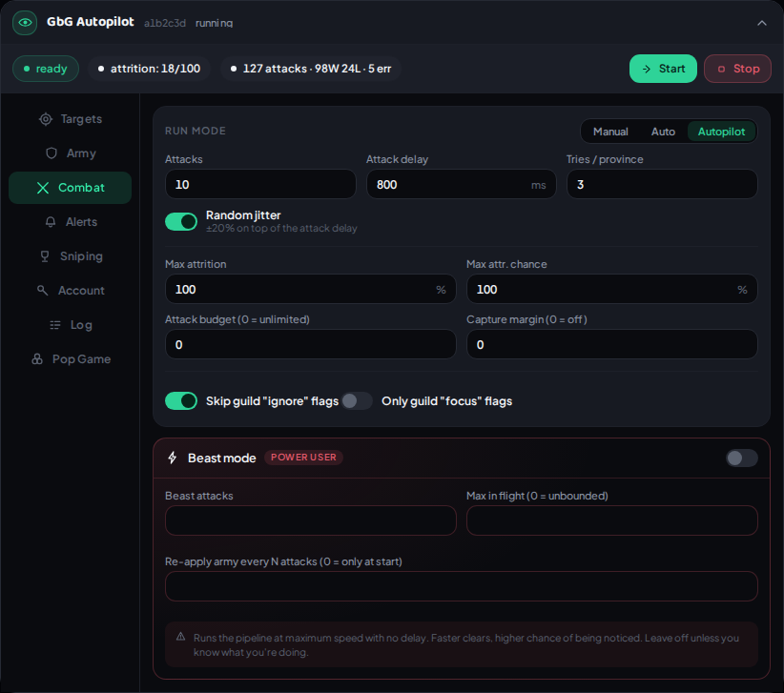
Task: Click the Log list icon
Action: tap(55, 325)
